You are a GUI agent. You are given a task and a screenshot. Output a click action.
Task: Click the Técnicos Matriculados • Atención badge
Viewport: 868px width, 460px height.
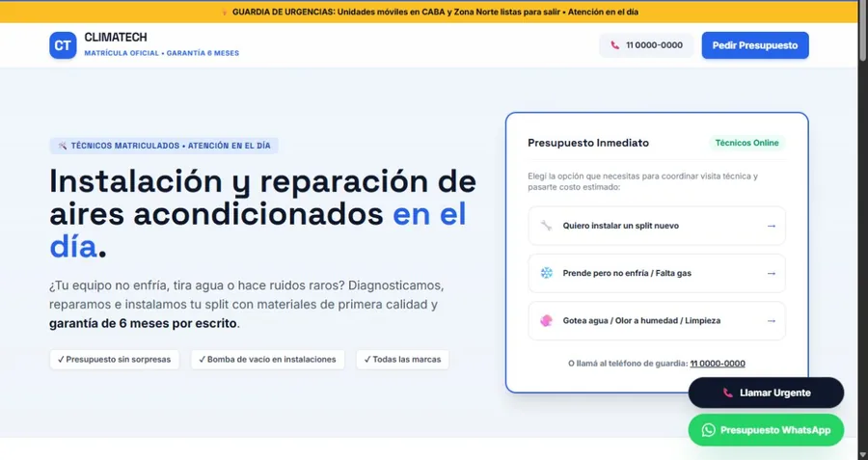pos(164,146)
